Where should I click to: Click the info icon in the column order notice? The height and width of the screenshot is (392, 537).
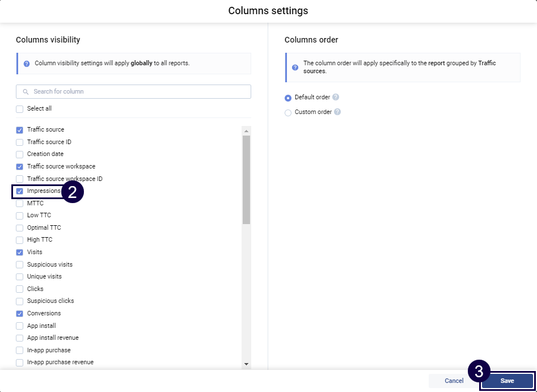(x=295, y=68)
